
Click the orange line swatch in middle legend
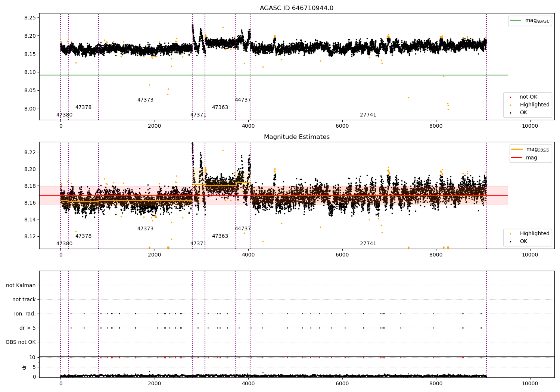[517, 149]
